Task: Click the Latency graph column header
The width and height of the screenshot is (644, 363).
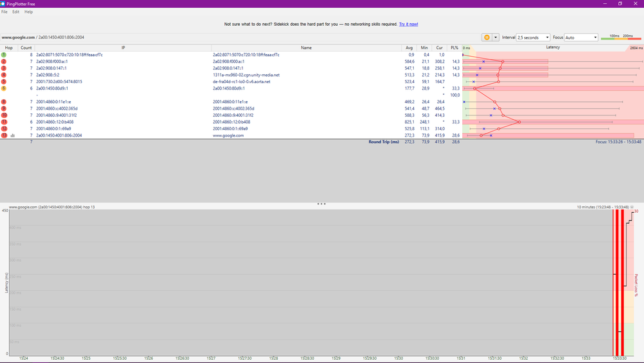Action: (x=553, y=47)
